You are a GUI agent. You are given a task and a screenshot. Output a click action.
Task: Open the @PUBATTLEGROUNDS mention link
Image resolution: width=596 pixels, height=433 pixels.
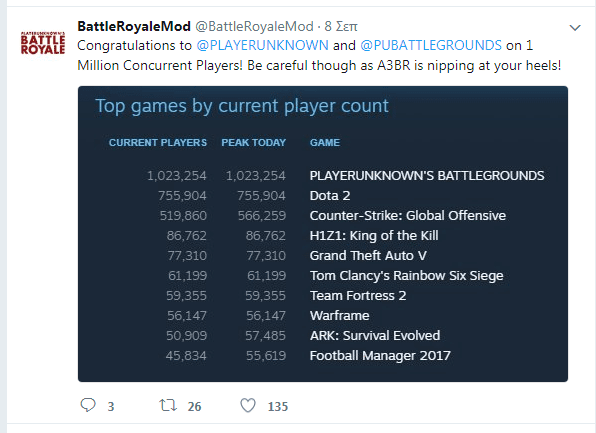coord(431,45)
